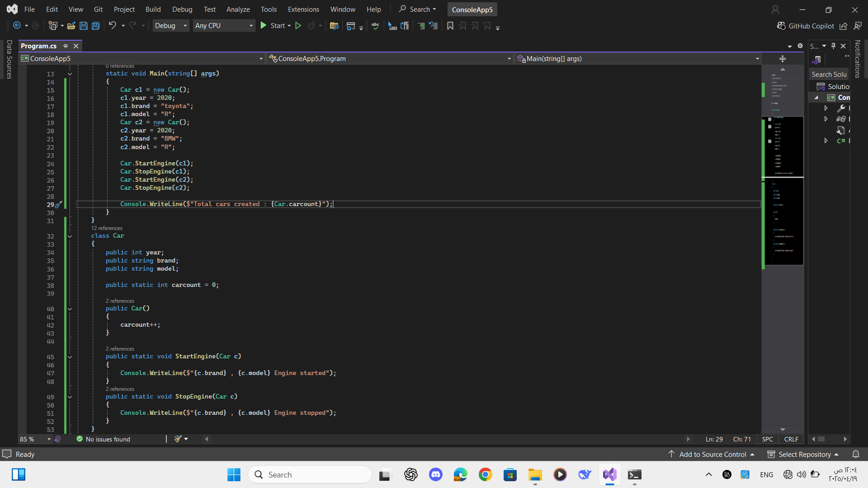
Task: Open the Analyze menu
Action: tap(238, 9)
